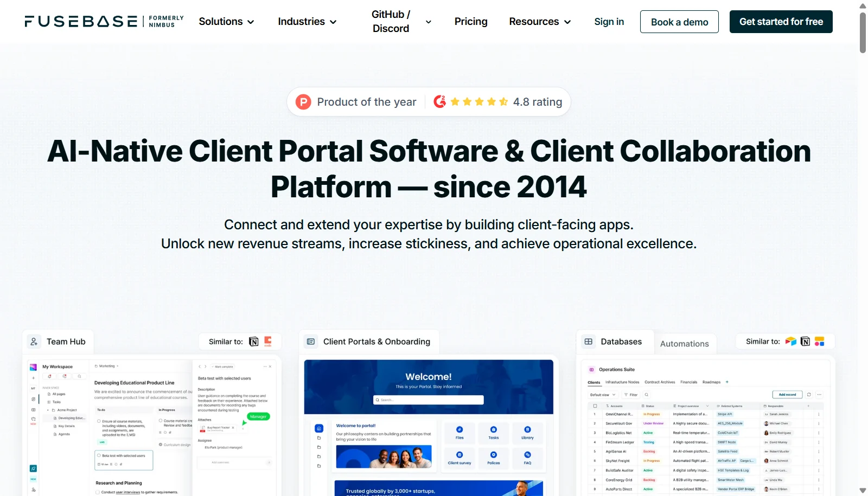Click the Team Hub tab icon
868x496 pixels.
click(x=34, y=342)
